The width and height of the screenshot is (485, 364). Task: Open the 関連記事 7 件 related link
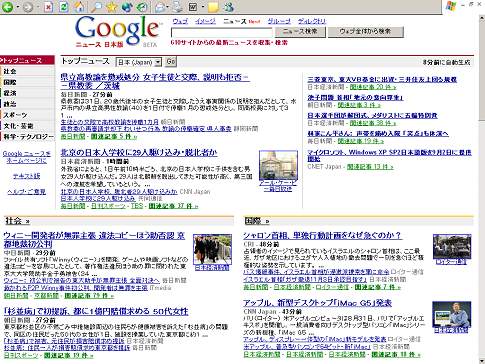(378, 287)
